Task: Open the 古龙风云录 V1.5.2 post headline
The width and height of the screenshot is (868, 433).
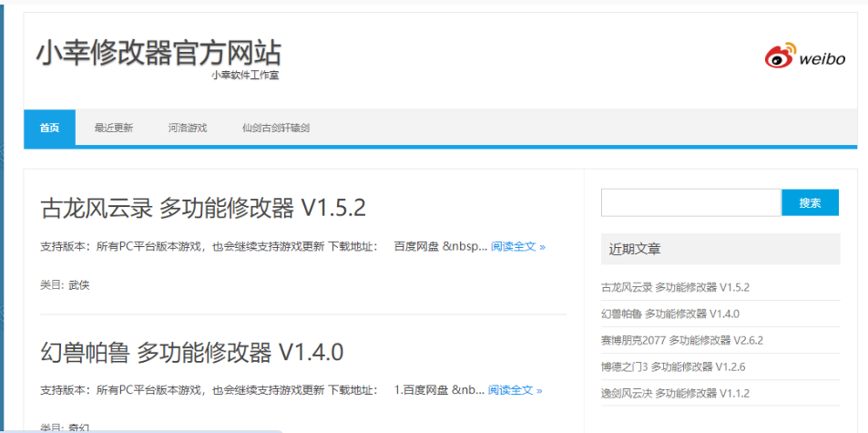Action: (x=203, y=208)
